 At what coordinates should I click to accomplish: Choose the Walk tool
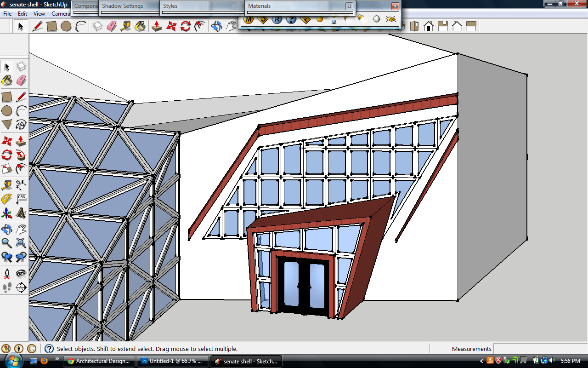[6, 288]
